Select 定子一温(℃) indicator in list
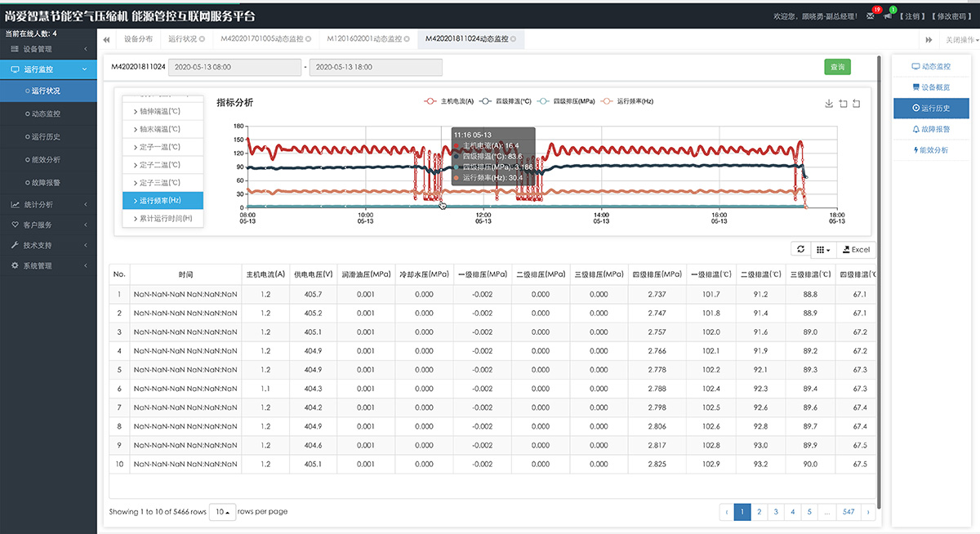980x534 pixels. 163,147
